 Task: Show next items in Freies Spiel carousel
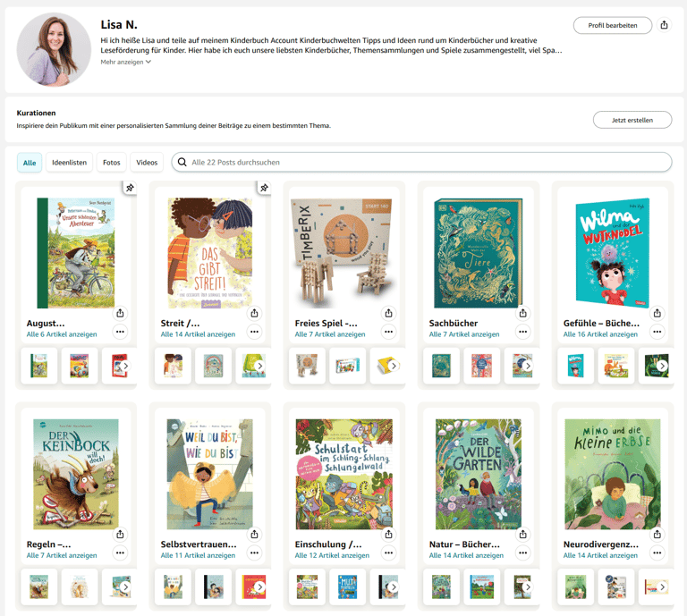pos(394,366)
